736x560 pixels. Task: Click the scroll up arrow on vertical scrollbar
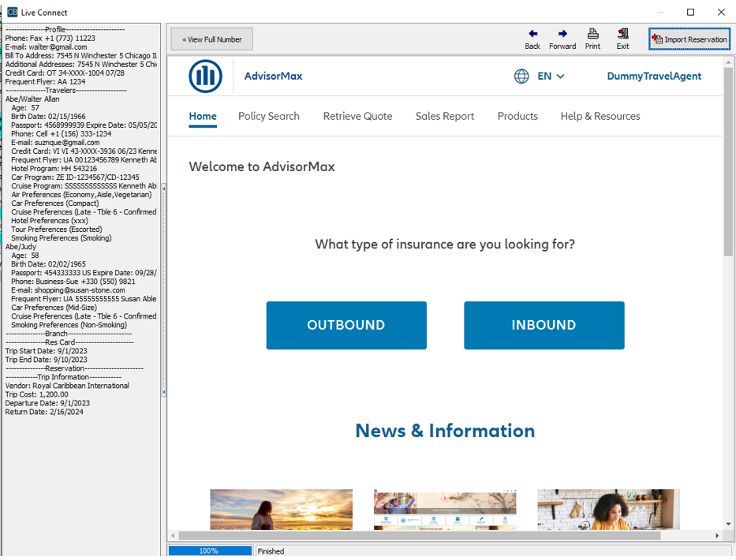click(728, 62)
